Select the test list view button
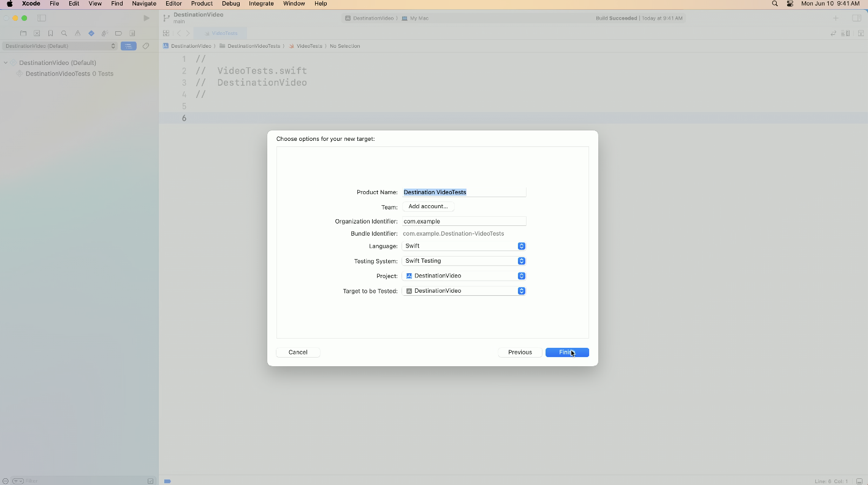The image size is (868, 485). (x=129, y=46)
